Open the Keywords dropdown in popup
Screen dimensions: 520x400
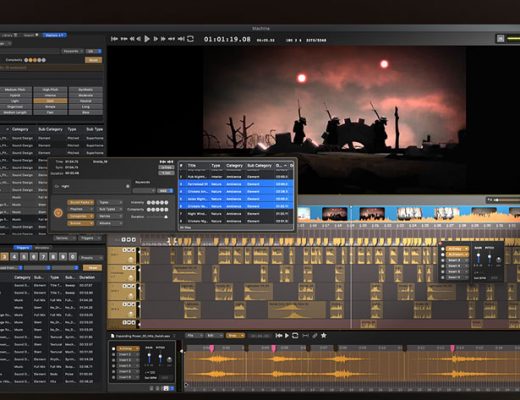point(144,191)
